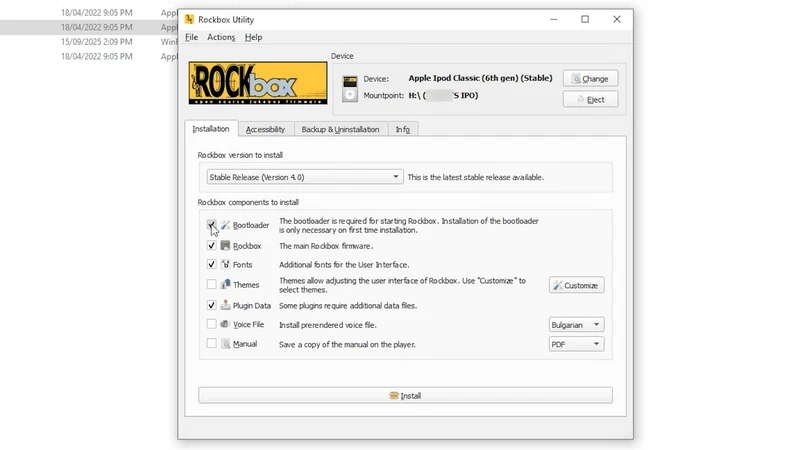Viewport: 800px width, 450px height.
Task: Minimize the Rockbox Utility window
Action: tap(554, 19)
